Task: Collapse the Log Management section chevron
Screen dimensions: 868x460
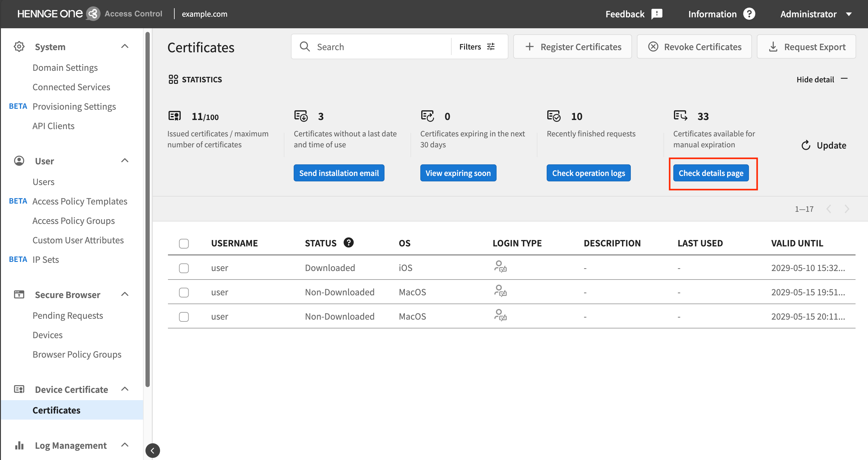Action: tap(125, 445)
